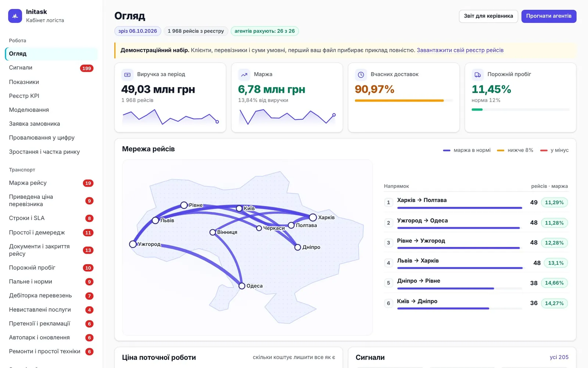588x368 pixels.
Task: Select the Харків → Полтава route row
Action: pos(476,202)
